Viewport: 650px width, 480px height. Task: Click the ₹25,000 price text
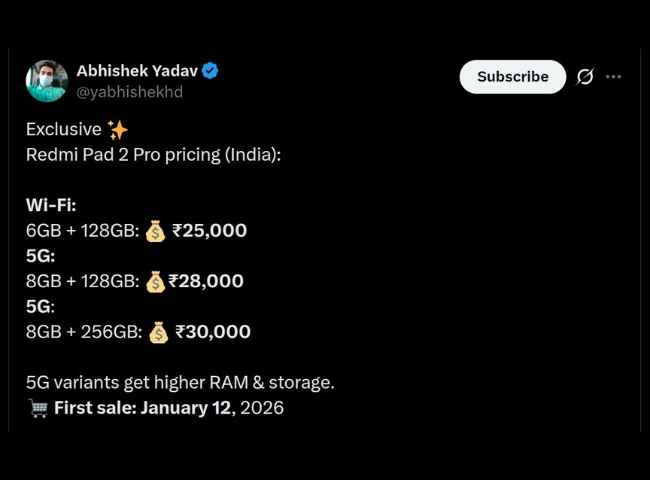coord(210,231)
